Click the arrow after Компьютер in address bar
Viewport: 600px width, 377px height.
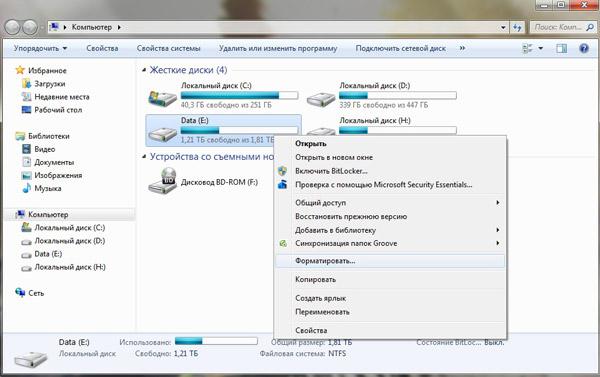pyautogui.click(x=119, y=27)
